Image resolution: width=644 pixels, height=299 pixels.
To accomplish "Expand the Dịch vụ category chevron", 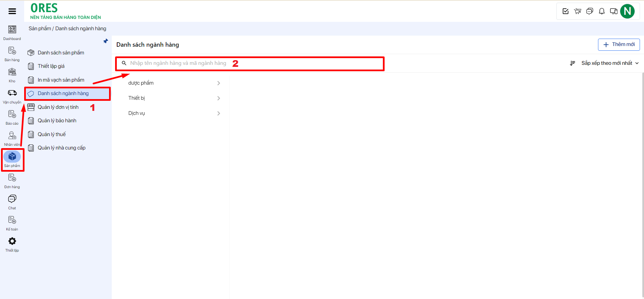I will [x=218, y=114].
